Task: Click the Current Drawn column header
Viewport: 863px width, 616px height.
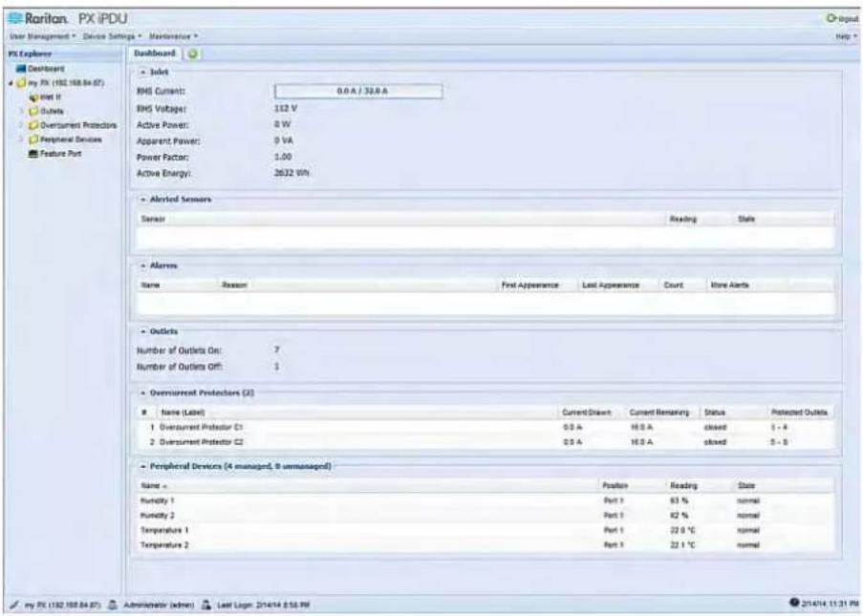Action: pos(586,413)
